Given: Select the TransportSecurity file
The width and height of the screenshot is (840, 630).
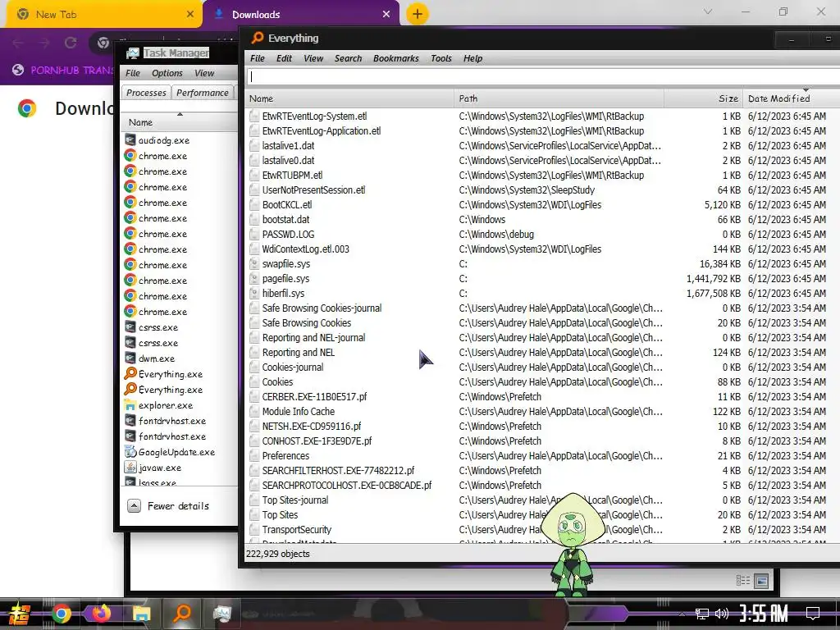Looking at the screenshot, I should coord(297,529).
